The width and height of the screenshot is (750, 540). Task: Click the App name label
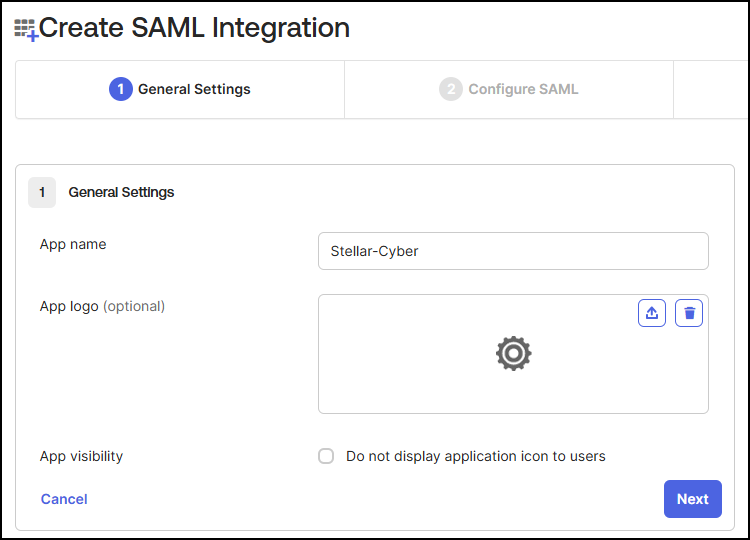[73, 244]
